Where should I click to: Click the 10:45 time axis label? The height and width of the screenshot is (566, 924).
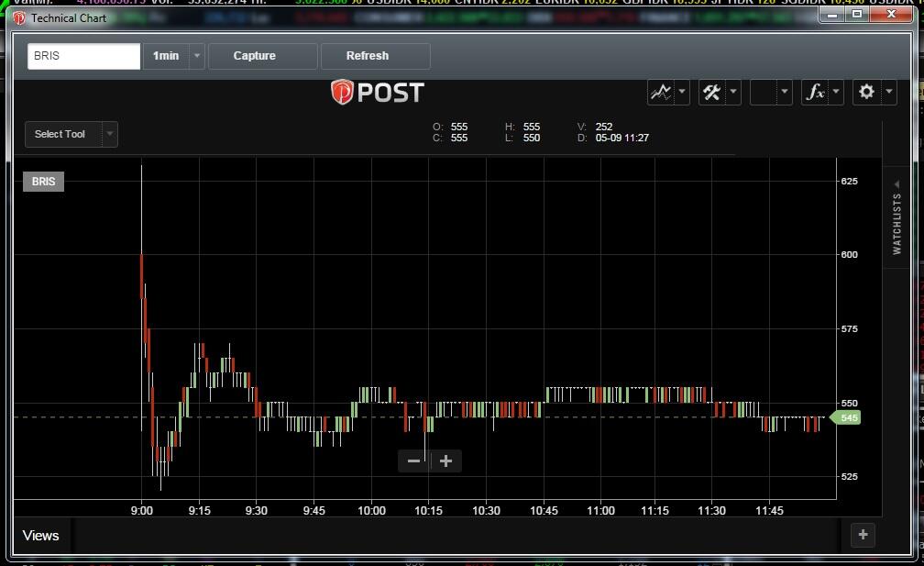(544, 511)
